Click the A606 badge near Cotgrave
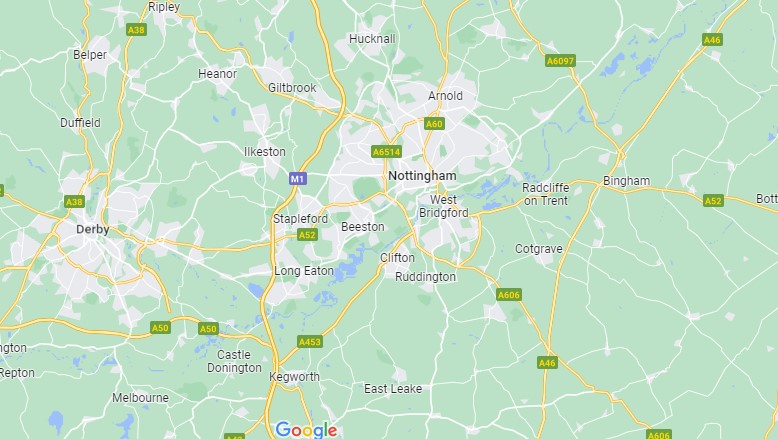This screenshot has width=778, height=439. click(x=509, y=295)
